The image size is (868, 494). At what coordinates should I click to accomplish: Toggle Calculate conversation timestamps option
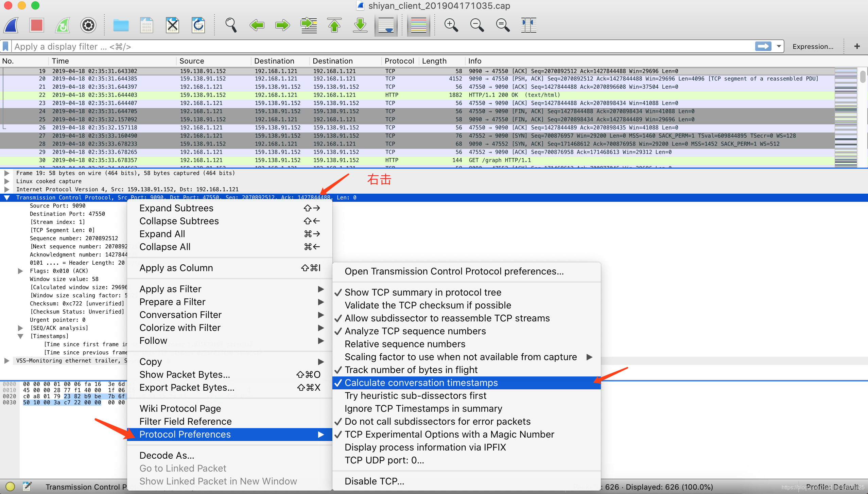tap(420, 383)
